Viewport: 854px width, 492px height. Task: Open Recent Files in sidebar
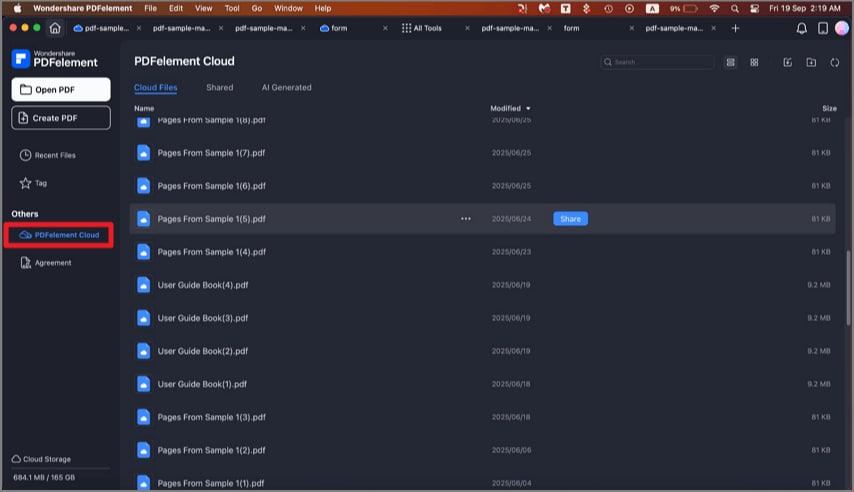48,155
